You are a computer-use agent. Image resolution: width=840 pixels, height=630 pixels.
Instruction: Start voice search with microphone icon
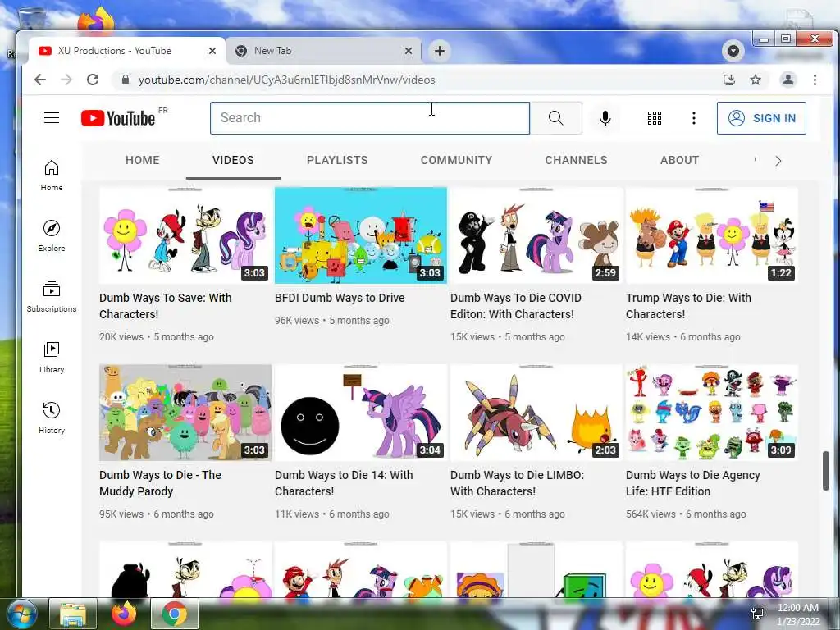click(605, 118)
